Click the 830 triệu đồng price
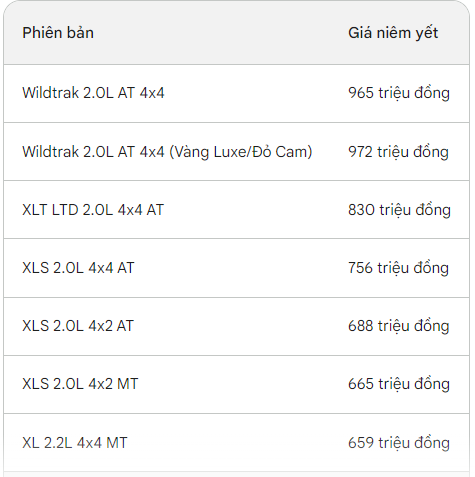This screenshot has width=475, height=477. (x=399, y=210)
